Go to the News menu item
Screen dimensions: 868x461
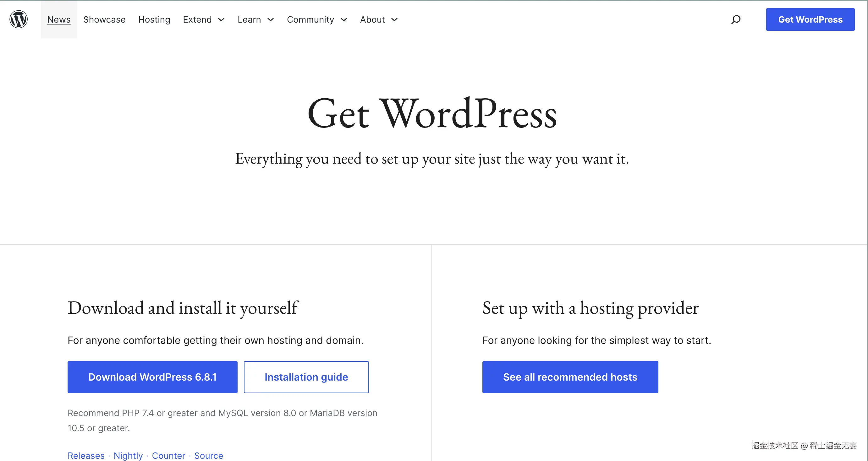coord(59,19)
